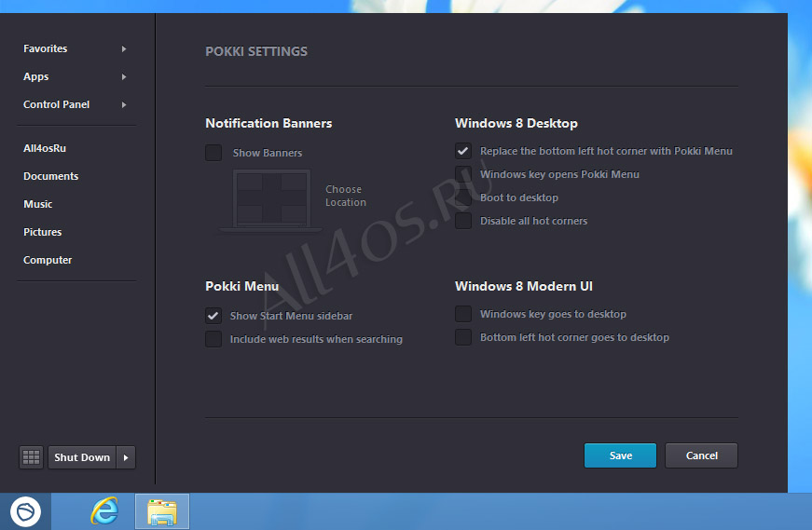Open the Pokki menu acorn icon in taskbar

[25, 512]
